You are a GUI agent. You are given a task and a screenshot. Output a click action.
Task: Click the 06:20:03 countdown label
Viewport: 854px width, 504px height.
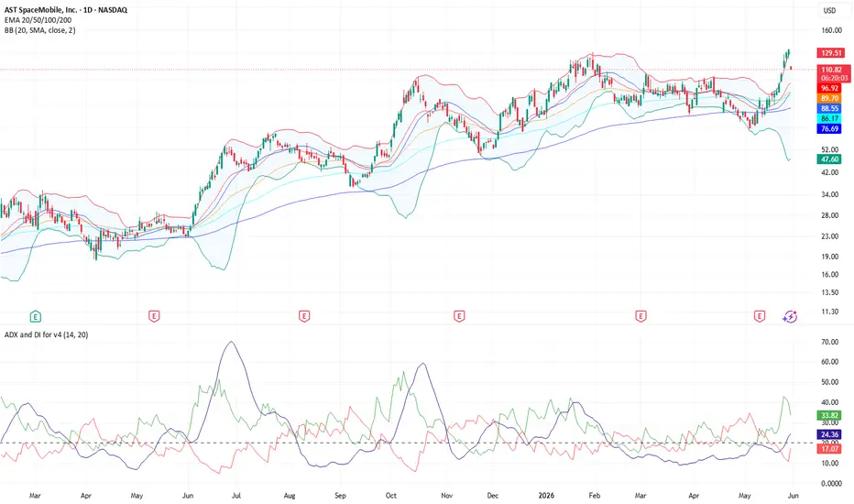[x=835, y=78]
